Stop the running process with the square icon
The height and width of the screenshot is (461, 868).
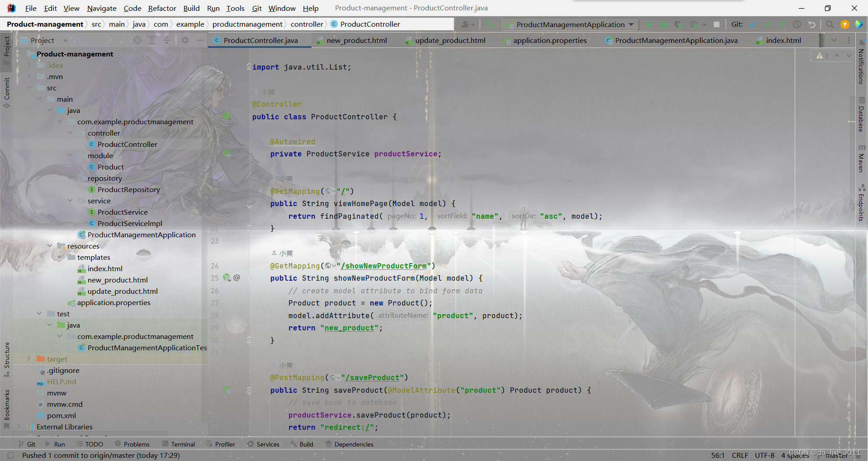[717, 24]
